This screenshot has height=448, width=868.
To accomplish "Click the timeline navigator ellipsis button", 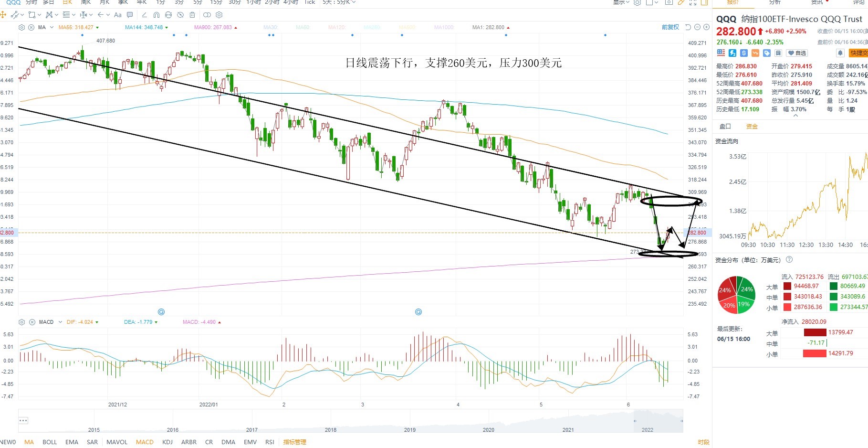I will [x=23, y=420].
